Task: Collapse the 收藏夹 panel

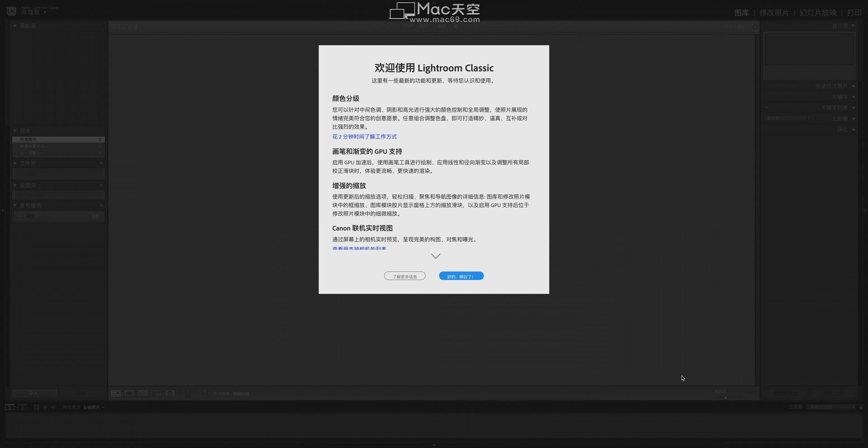Action: [x=15, y=185]
